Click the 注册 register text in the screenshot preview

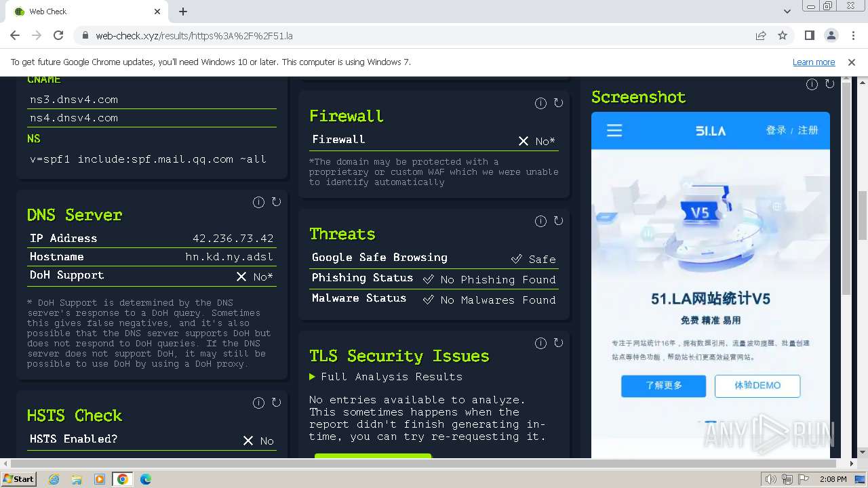click(x=808, y=130)
